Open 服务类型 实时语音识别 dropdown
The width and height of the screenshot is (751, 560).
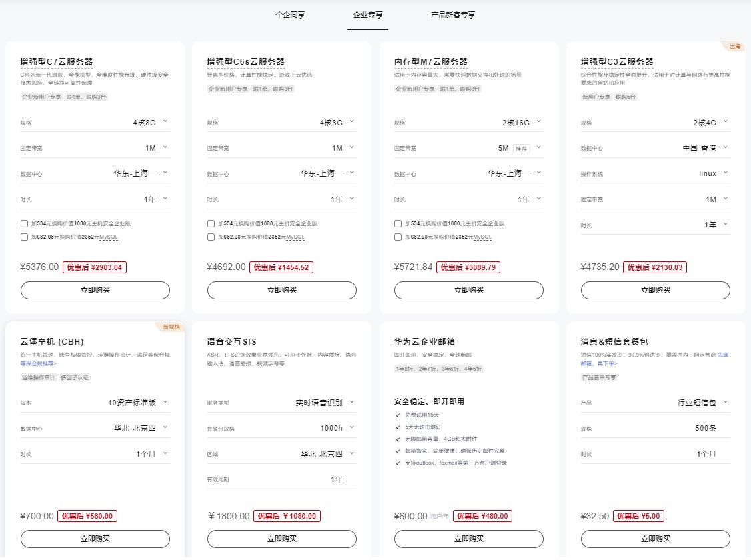coord(281,403)
